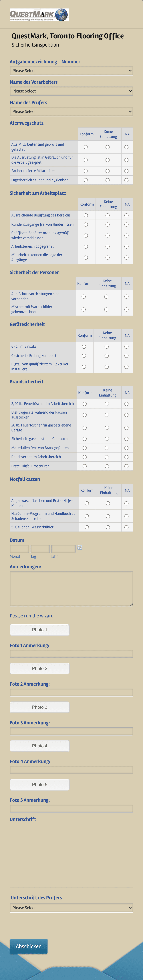Focus the Anmerkungen text area
Viewport: 143px width, 980px height.
[71, 588]
